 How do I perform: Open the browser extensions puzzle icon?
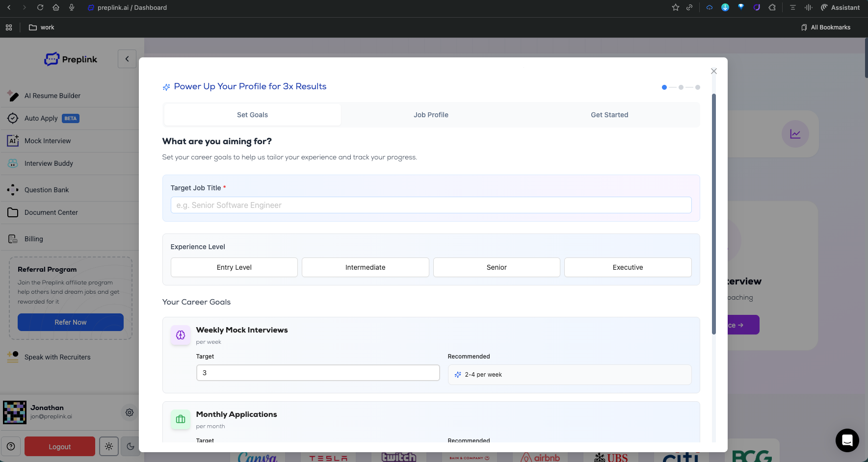pos(772,7)
